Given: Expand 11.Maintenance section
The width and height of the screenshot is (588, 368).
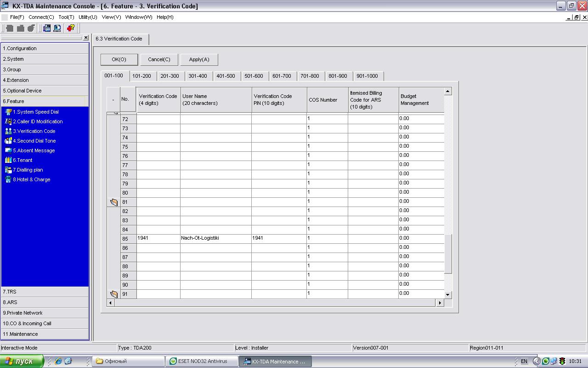Looking at the screenshot, I should pyautogui.click(x=45, y=334).
